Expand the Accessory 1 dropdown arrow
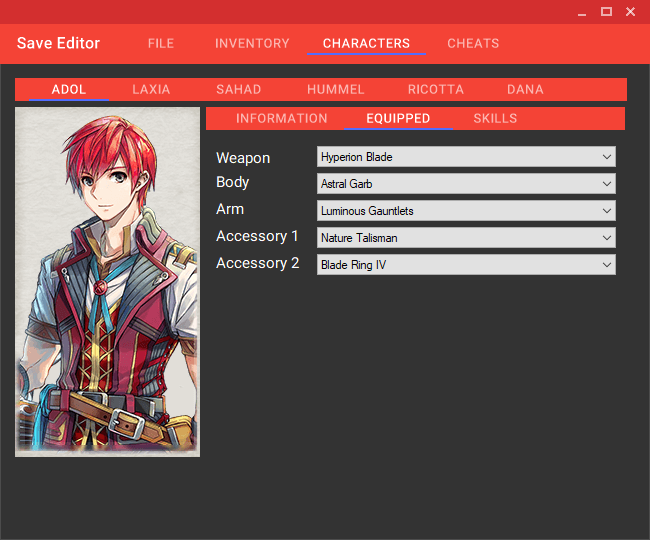 tap(606, 238)
